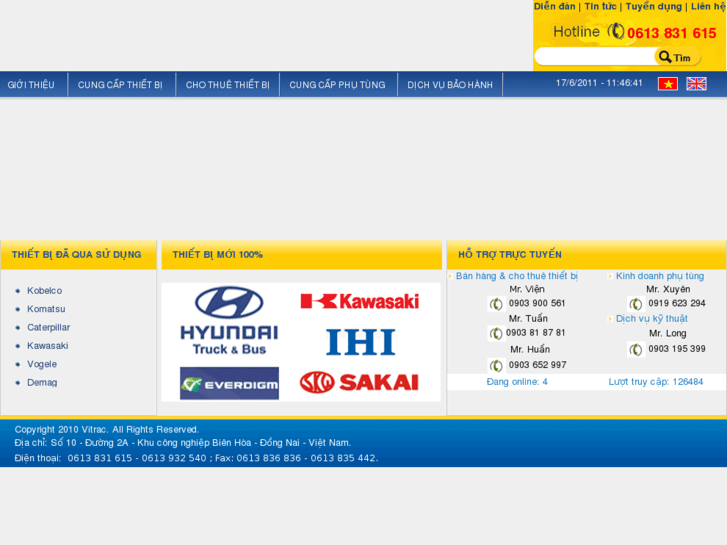Click Dịch vụ kỹ thuật link
Viewport: 727px width, 545px height.
[651, 319]
